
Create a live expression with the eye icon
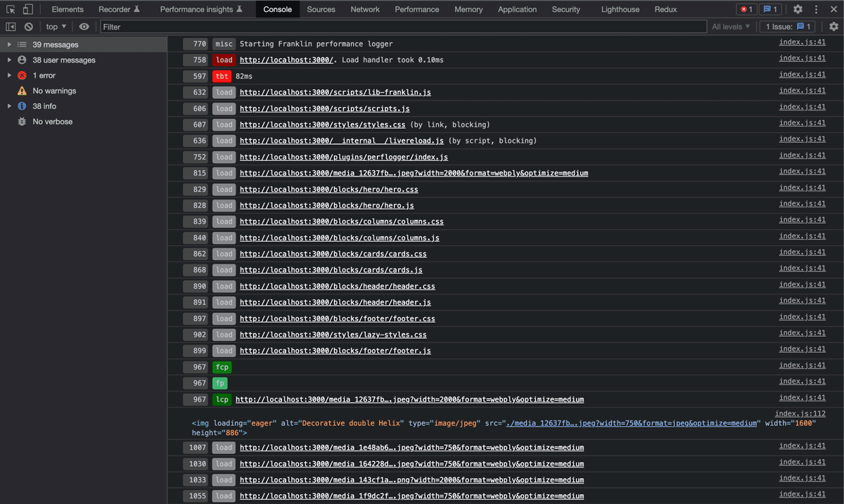pyautogui.click(x=84, y=26)
